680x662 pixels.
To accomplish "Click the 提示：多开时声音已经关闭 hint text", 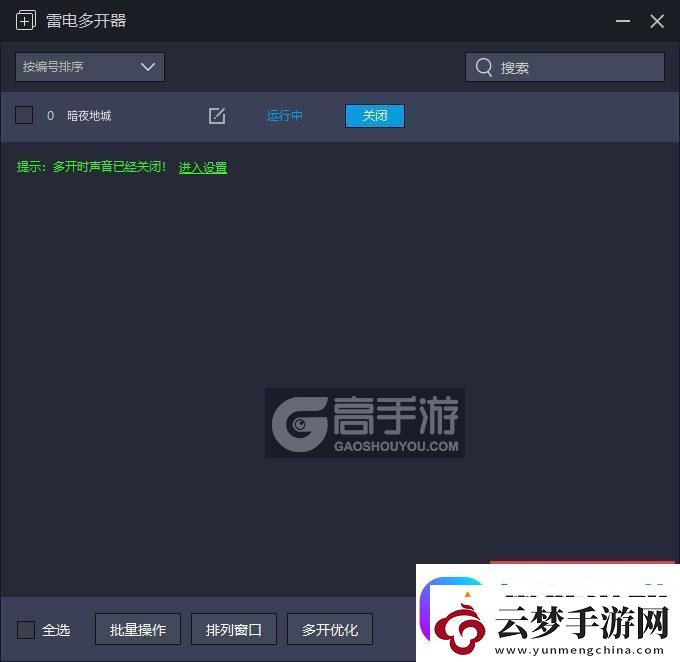I will tap(91, 167).
